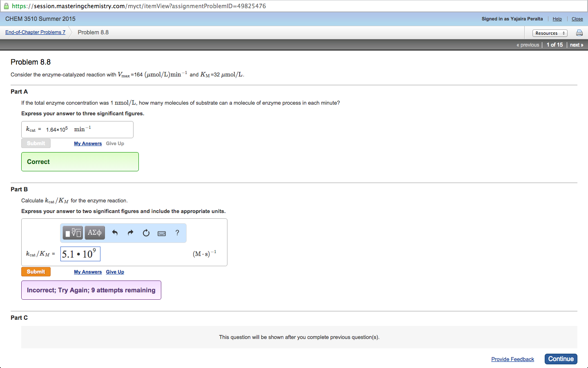Select the answer input showing 5.1•10^9
The image size is (588, 368).
tap(80, 254)
